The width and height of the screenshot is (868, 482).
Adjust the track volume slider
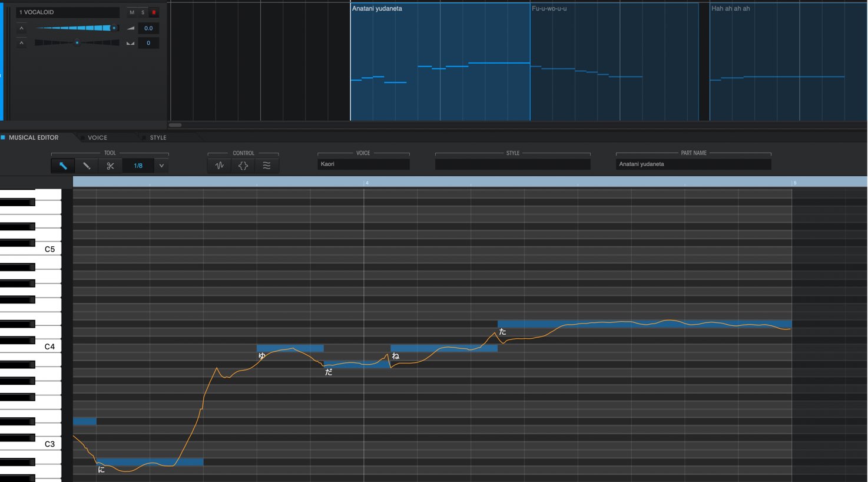[x=77, y=28]
